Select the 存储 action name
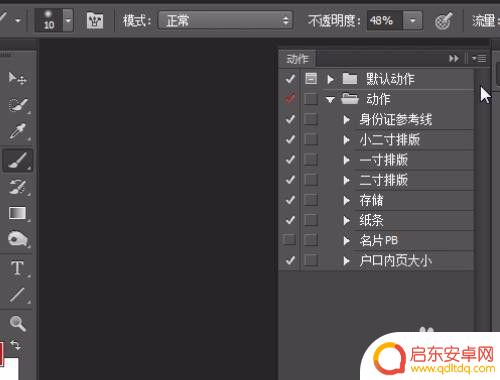Image resolution: width=500 pixels, height=380 pixels. tap(371, 200)
